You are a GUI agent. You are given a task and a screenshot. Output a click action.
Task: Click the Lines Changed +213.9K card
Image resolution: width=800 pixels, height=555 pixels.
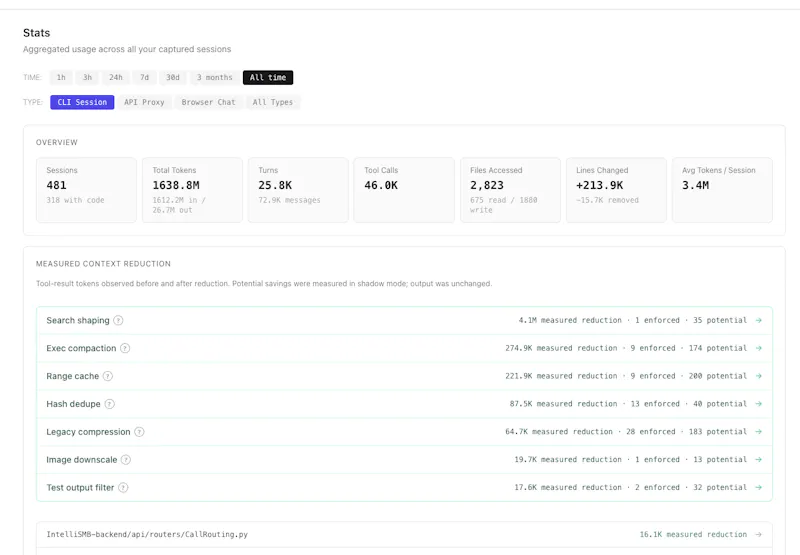[616, 190]
